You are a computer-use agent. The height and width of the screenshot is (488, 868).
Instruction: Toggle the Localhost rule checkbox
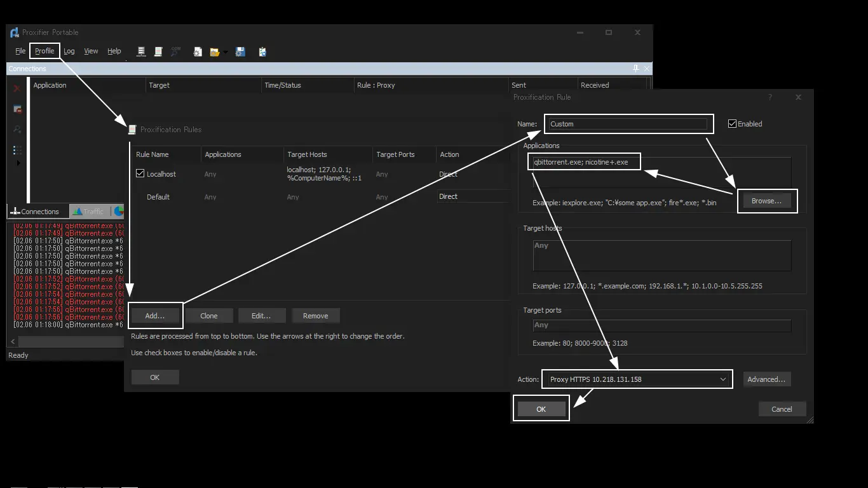[140, 173]
